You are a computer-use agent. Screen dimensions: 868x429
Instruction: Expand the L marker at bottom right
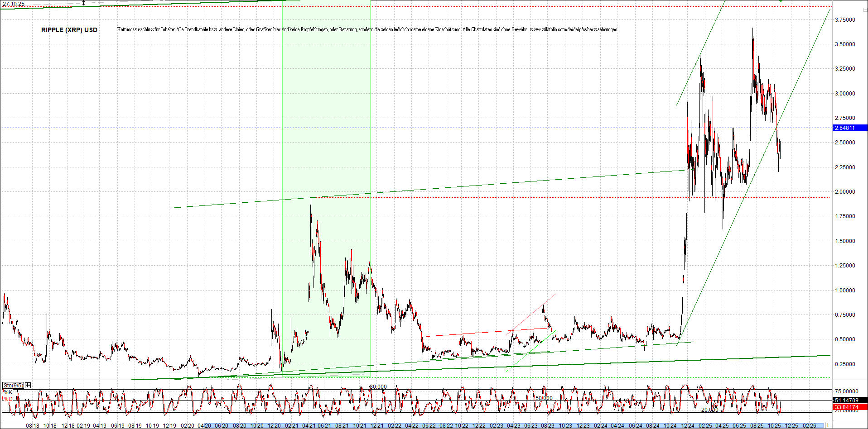click(x=829, y=425)
